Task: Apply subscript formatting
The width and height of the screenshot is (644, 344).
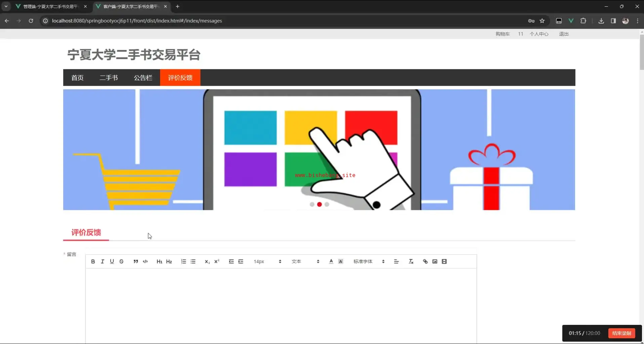Action: click(207, 261)
